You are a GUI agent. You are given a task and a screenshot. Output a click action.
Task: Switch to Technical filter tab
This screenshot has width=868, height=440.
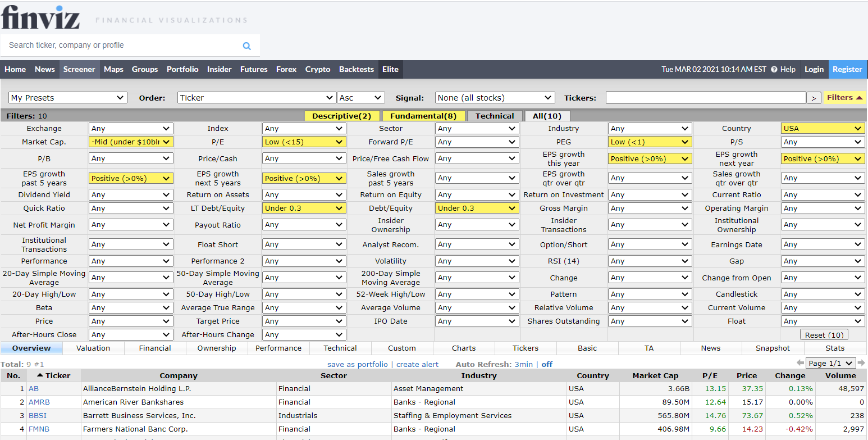[495, 116]
